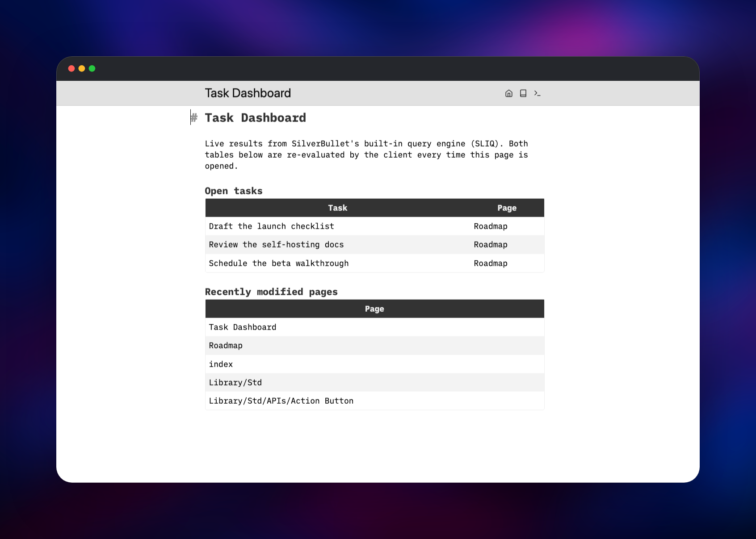This screenshot has height=539, width=756.
Task: Select 'Schedule the beta walkthrough' task
Action: [278, 263]
